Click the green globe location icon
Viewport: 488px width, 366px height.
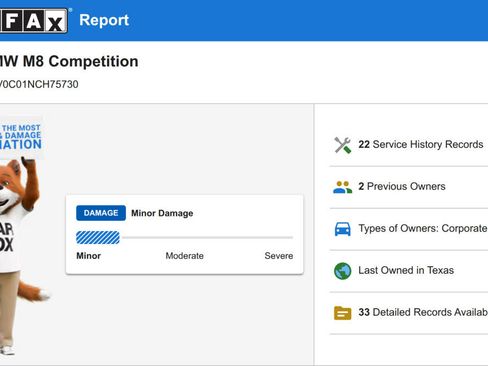tap(343, 271)
